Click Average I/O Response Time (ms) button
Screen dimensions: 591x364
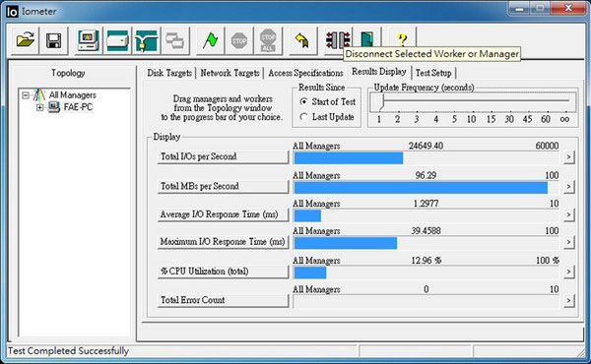tap(223, 214)
